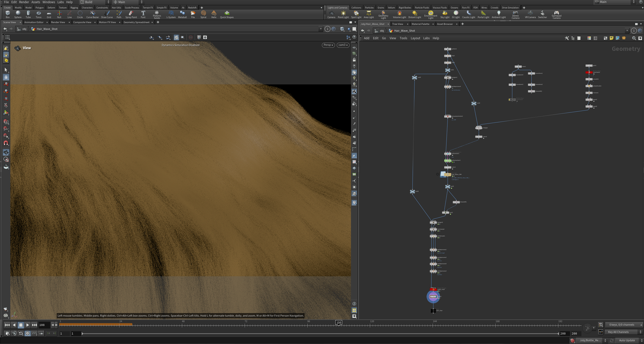Add a Gamepad Camera from the shelf

(x=556, y=15)
